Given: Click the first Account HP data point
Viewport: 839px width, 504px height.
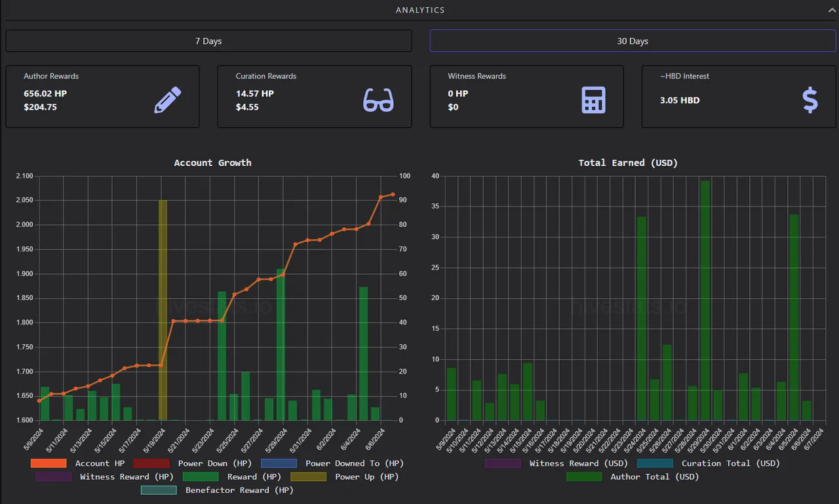Looking at the screenshot, I should click(39, 400).
